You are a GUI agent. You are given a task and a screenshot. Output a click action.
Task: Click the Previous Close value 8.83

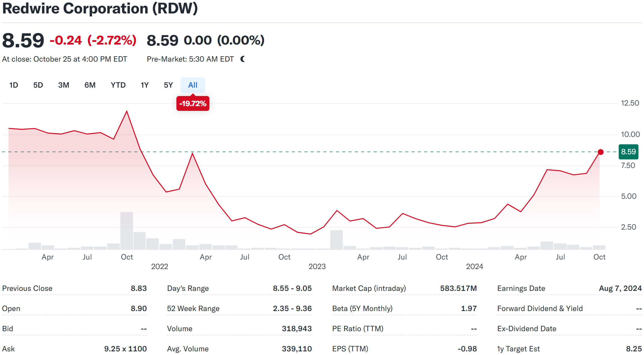coord(139,288)
